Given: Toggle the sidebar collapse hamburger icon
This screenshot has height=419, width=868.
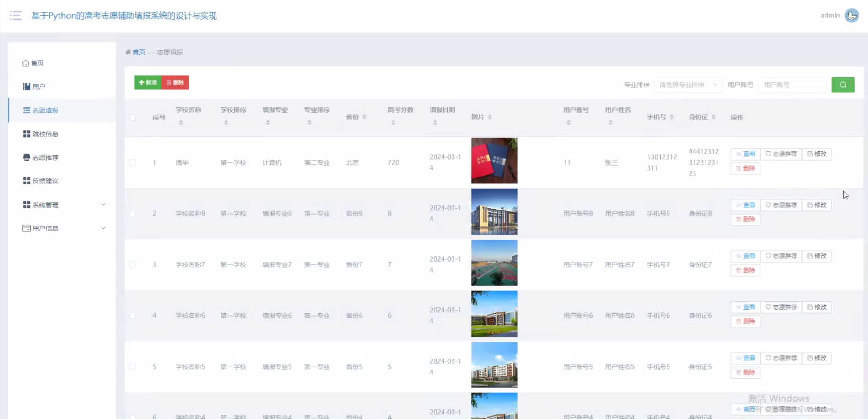Looking at the screenshot, I should (16, 16).
